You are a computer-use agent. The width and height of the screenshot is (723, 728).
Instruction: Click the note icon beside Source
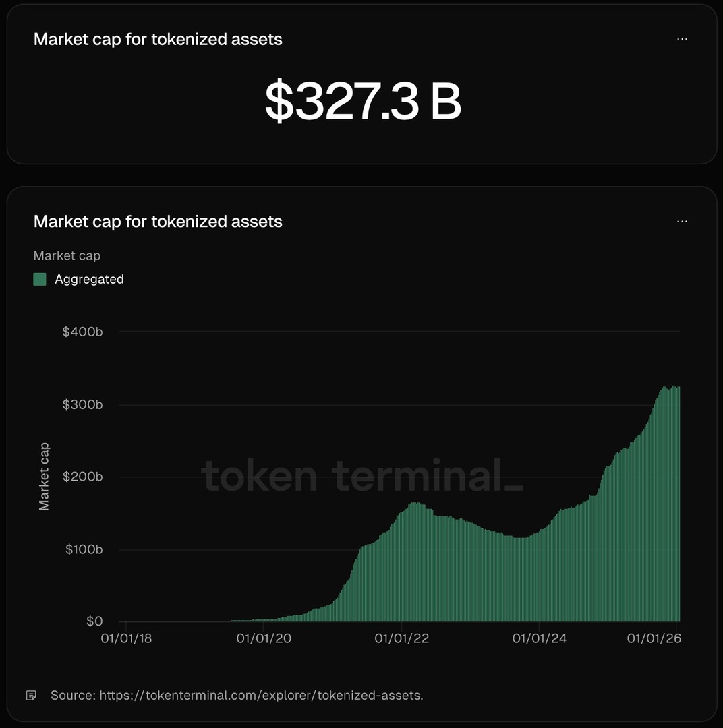[x=31, y=695]
